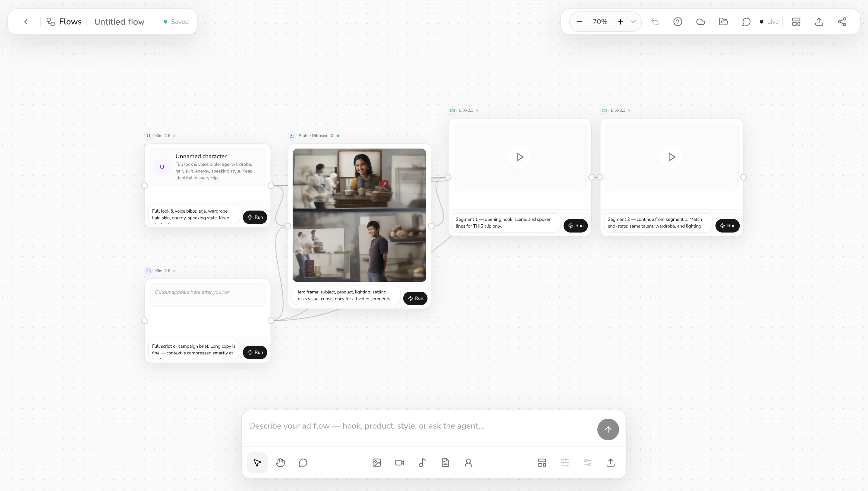
Task: Click the export icon in bottom toolbar
Action: (611, 463)
